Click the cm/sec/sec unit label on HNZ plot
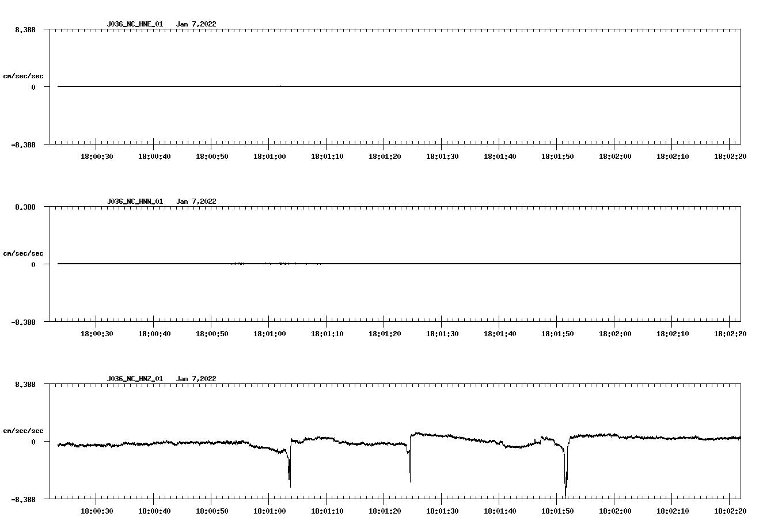782x532 pixels. point(23,431)
